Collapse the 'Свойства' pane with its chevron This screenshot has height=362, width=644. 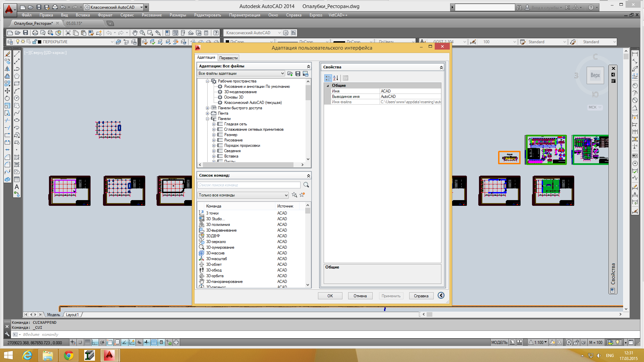point(441,67)
